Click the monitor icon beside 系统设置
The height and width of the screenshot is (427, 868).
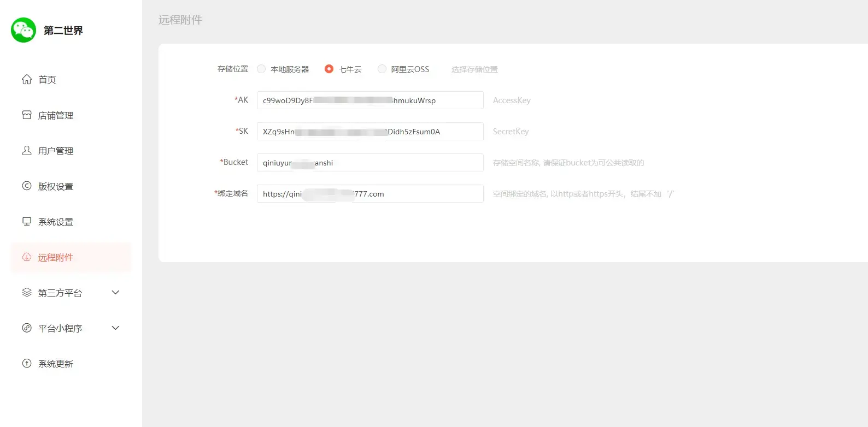27,222
